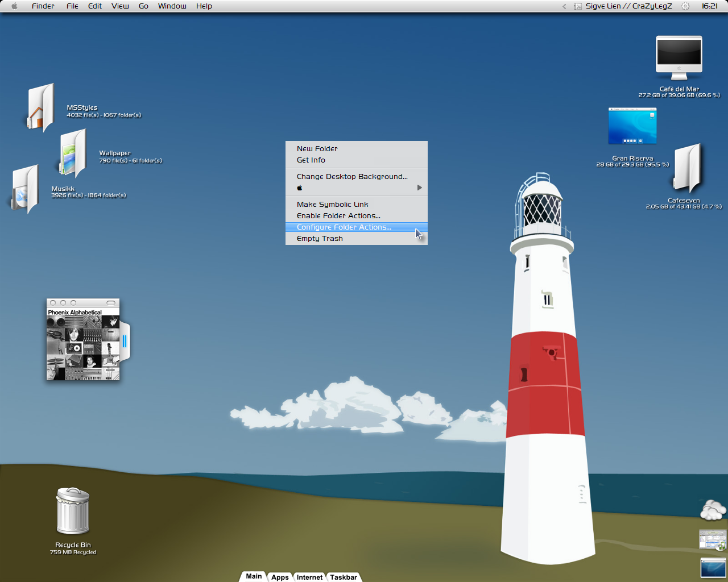Click the Phoenix Alphabetical title text

click(75, 313)
